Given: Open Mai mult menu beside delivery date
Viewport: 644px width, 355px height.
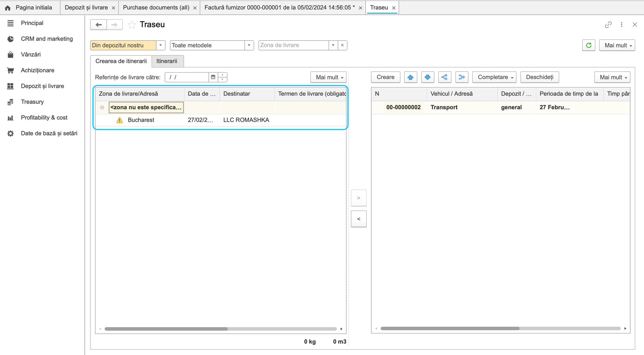Looking at the screenshot, I should 328,77.
